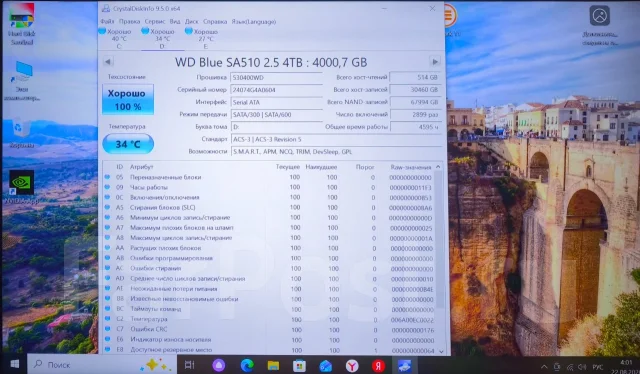Click power on hours value 4595 ч
This screenshot has width=640, height=374.
[416, 127]
